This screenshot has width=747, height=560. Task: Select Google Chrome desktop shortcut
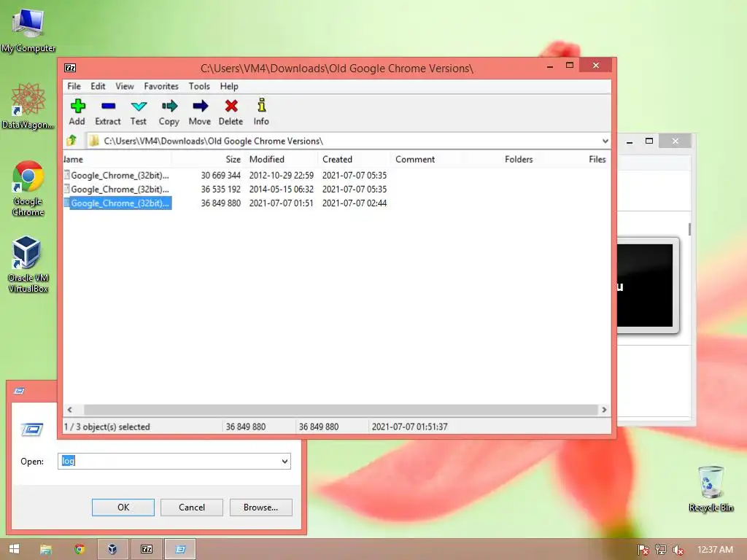[28, 189]
